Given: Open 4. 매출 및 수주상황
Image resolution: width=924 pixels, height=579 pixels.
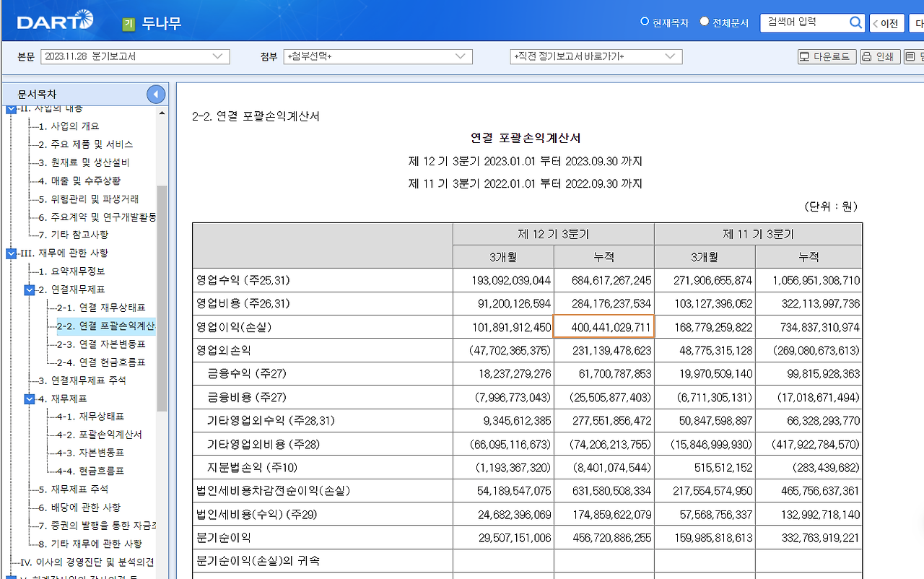Looking at the screenshot, I should point(80,180).
